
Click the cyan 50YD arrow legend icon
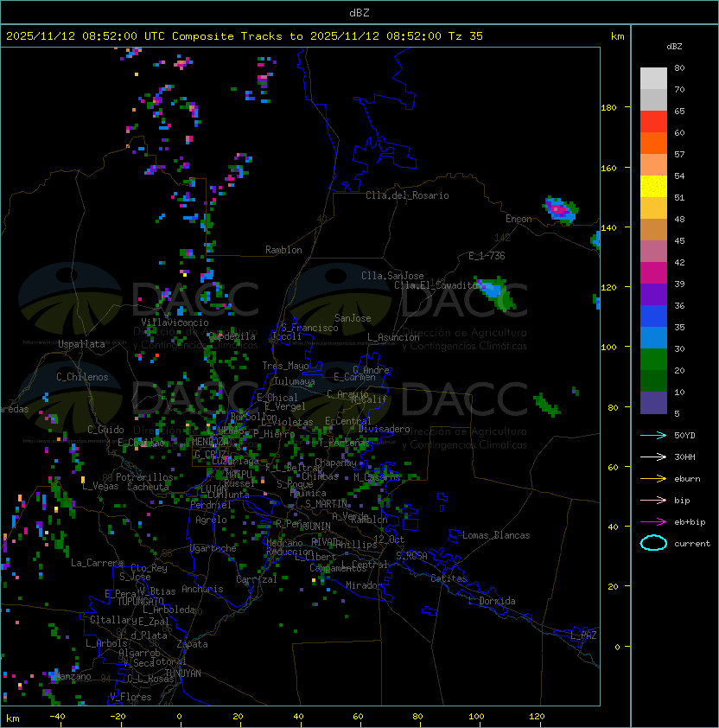653,435
